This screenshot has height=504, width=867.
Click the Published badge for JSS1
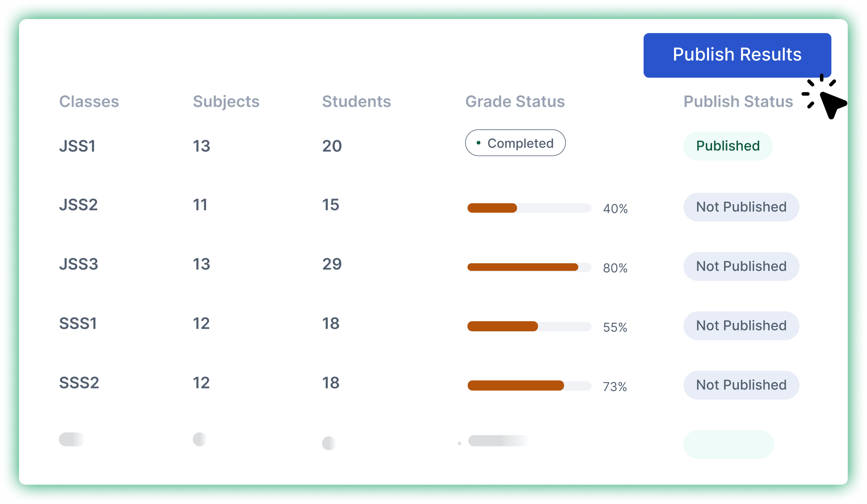click(x=728, y=146)
